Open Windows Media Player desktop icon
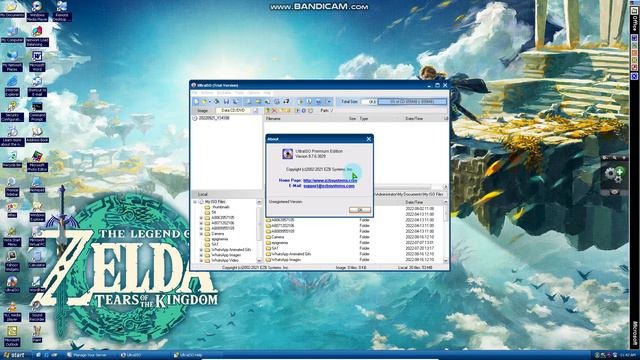The height and width of the screenshot is (360, 640). pyautogui.click(x=37, y=10)
